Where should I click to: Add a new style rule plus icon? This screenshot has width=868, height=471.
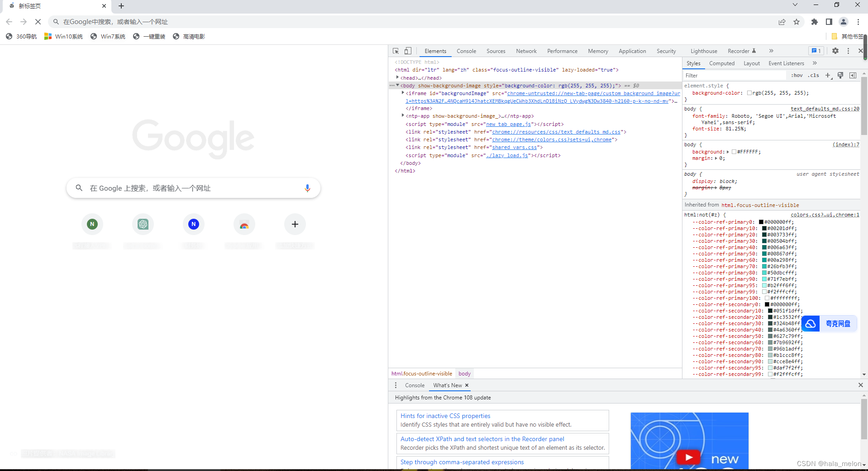click(x=828, y=75)
